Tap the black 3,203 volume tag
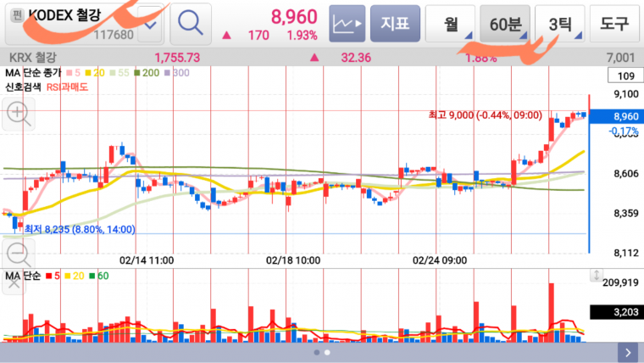 tap(617, 312)
